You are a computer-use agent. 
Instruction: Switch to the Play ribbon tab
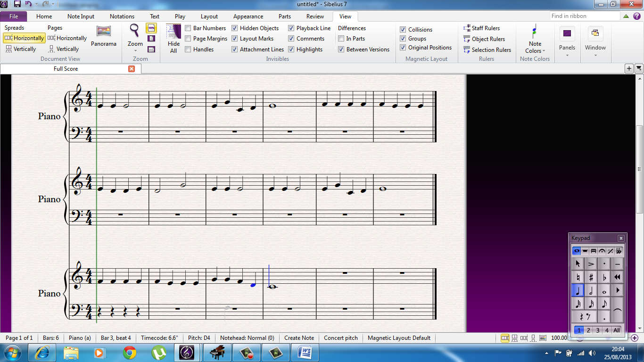point(180,16)
